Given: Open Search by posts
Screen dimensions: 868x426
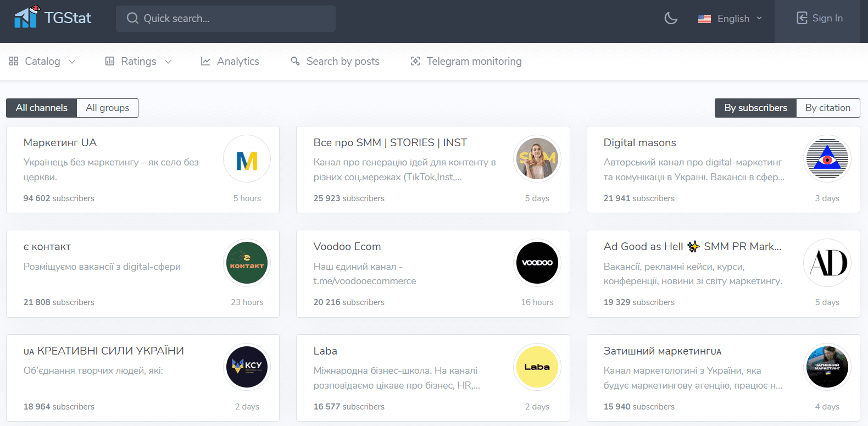Looking at the screenshot, I should point(335,62).
